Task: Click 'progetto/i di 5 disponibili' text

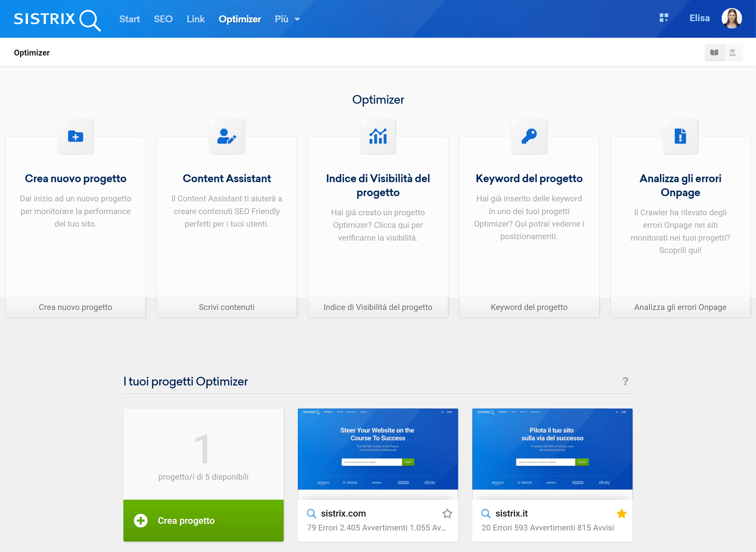Action: 203,477
